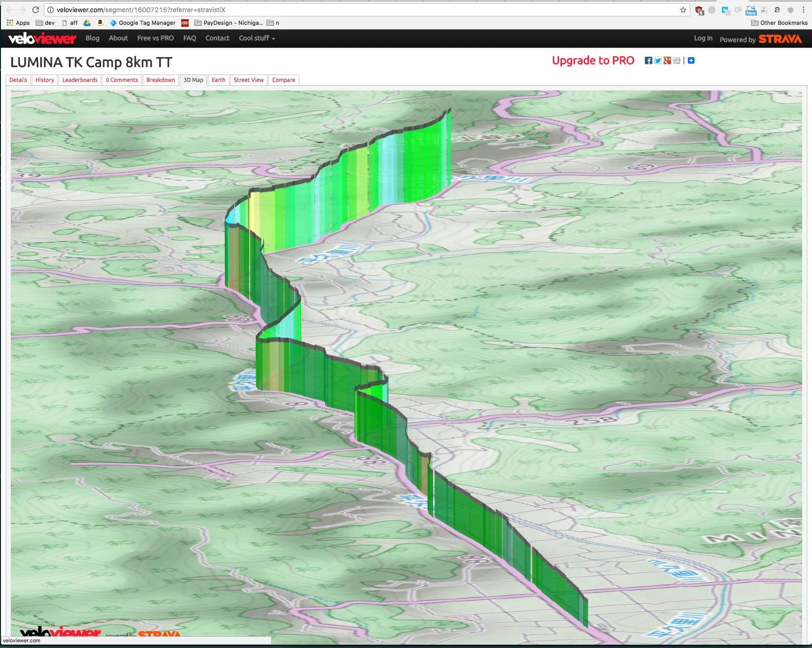Screen dimensions: 812x648
Task: Click the Amazon bookmark icon
Action: coord(100,23)
